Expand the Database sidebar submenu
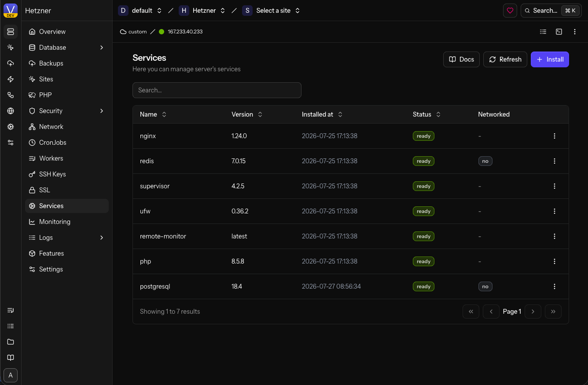Image resolution: width=588 pixels, height=385 pixels. coord(102,48)
